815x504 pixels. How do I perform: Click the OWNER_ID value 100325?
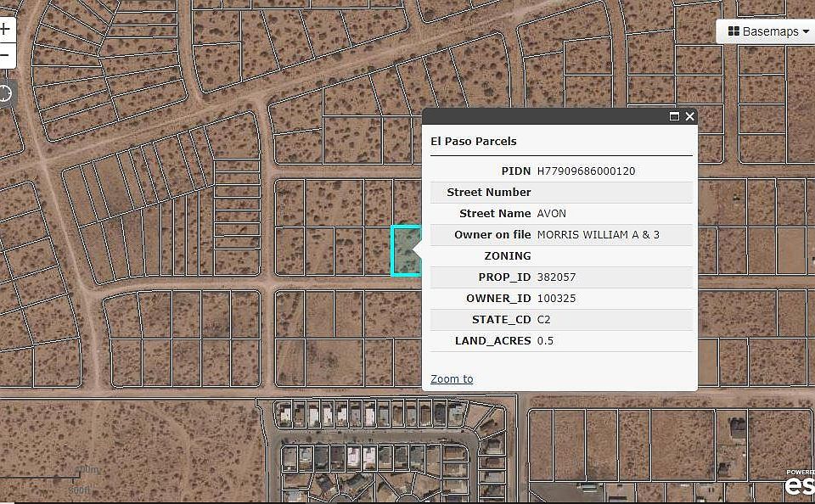click(556, 299)
